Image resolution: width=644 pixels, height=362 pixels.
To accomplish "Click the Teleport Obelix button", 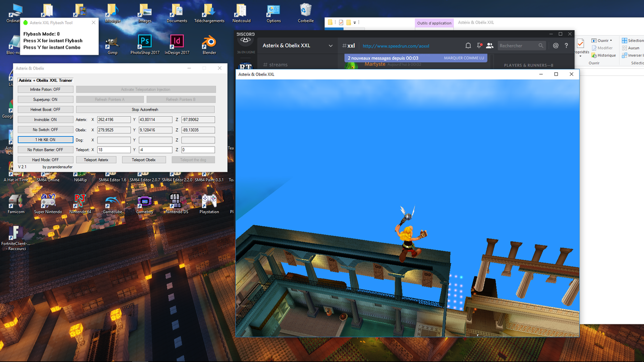I will (144, 160).
